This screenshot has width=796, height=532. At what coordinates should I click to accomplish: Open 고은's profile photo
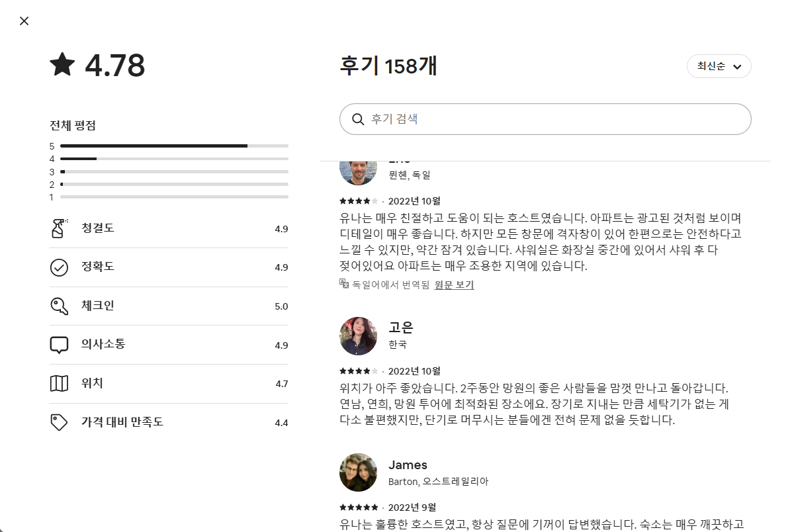coord(358,335)
